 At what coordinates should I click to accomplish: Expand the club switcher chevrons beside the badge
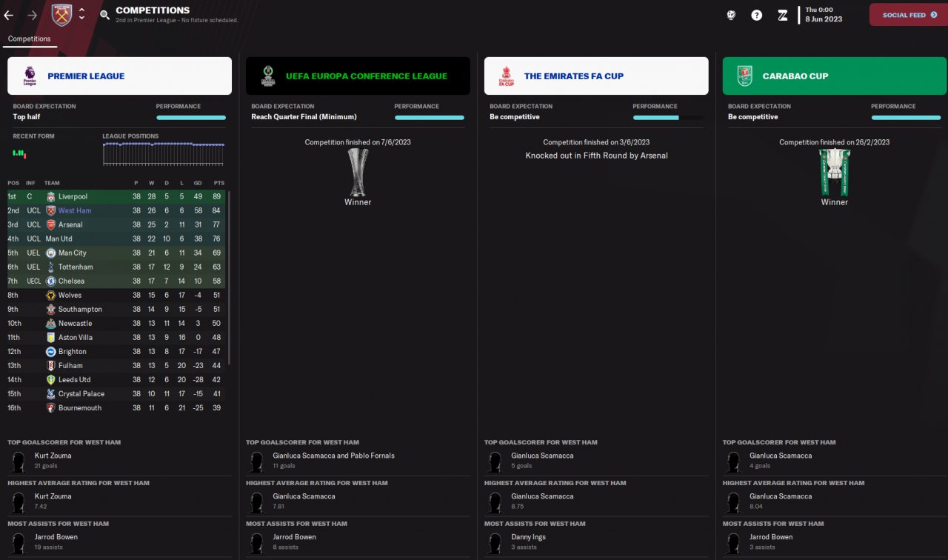pyautogui.click(x=81, y=14)
